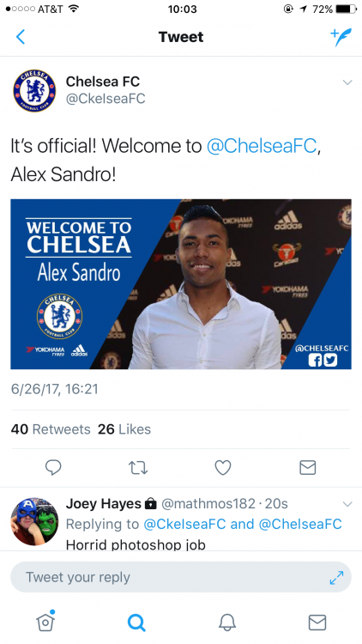This screenshot has width=362, height=644.
Task: Open Joey Hayes profile picture
Action: (x=34, y=521)
